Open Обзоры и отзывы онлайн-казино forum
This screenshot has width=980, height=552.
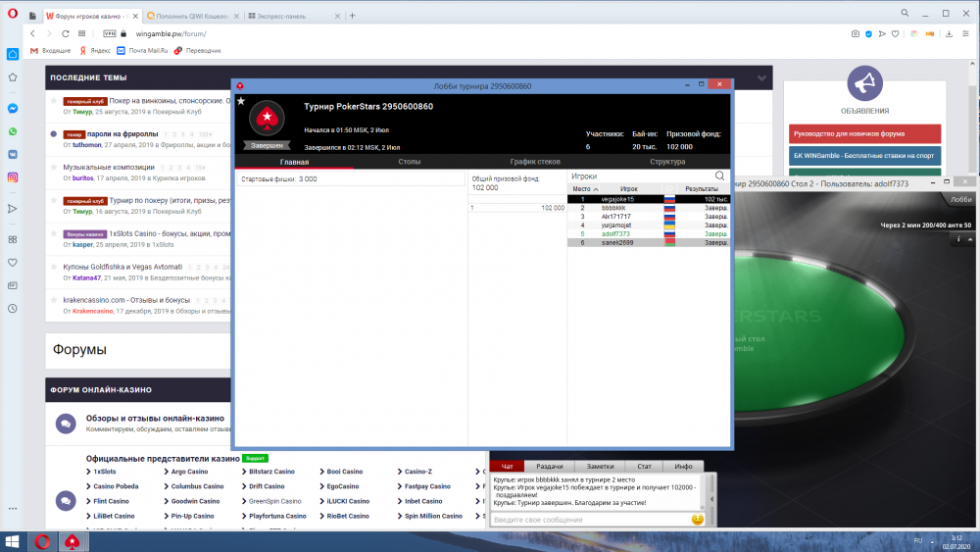(155, 419)
